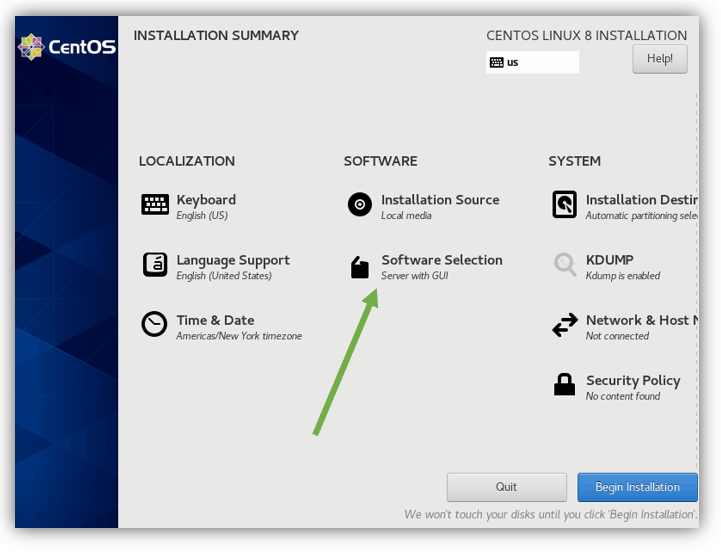Open Software Selection settings
The width and height of the screenshot is (721, 560).
442,260
